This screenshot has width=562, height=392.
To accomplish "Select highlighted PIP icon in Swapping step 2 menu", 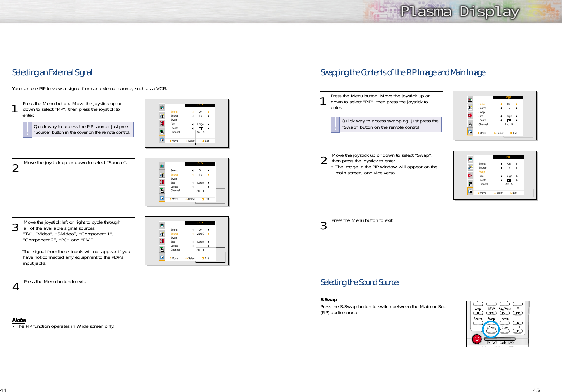I will (470, 191).
